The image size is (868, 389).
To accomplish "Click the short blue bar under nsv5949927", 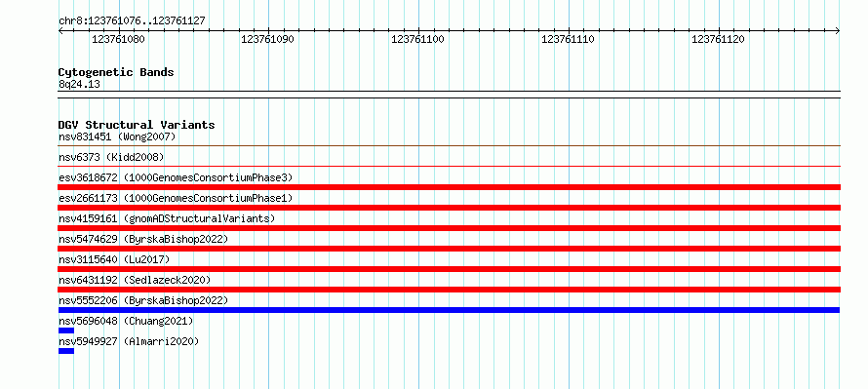I will coord(66,351).
